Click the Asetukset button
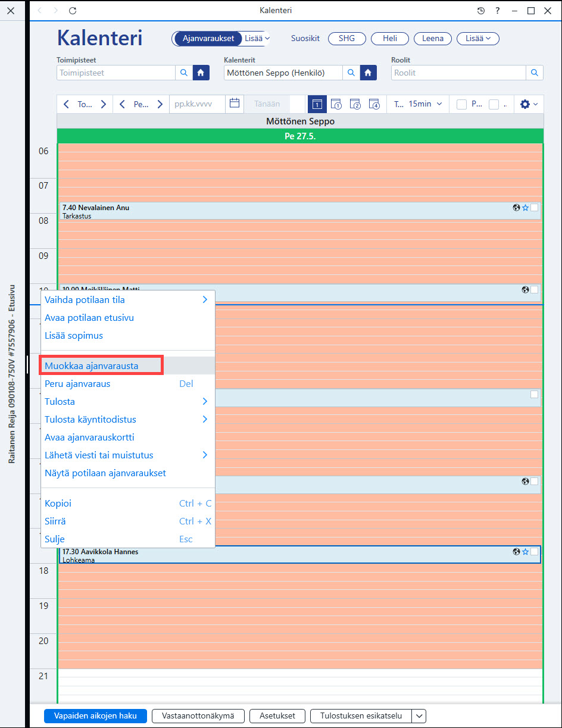The width and height of the screenshot is (562, 728). point(277,715)
